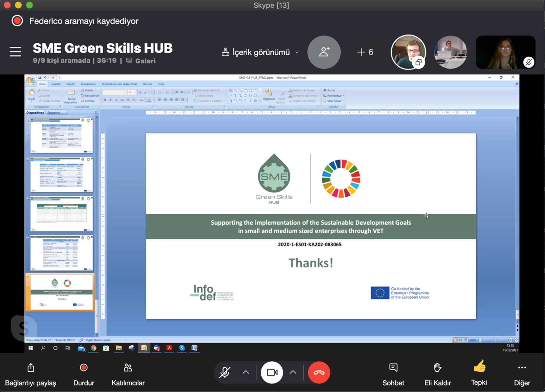
Task: Stop recording with Durdur
Action: point(83,368)
